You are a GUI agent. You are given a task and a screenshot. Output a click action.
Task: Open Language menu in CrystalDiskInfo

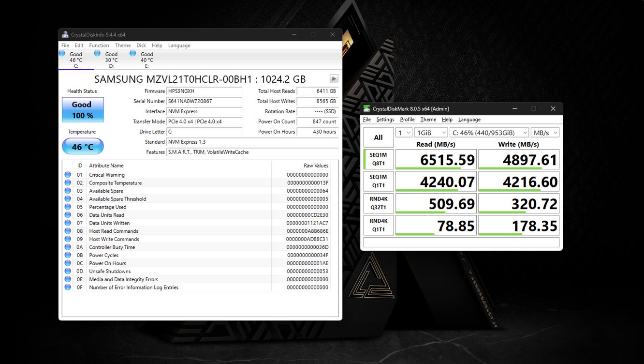(179, 45)
